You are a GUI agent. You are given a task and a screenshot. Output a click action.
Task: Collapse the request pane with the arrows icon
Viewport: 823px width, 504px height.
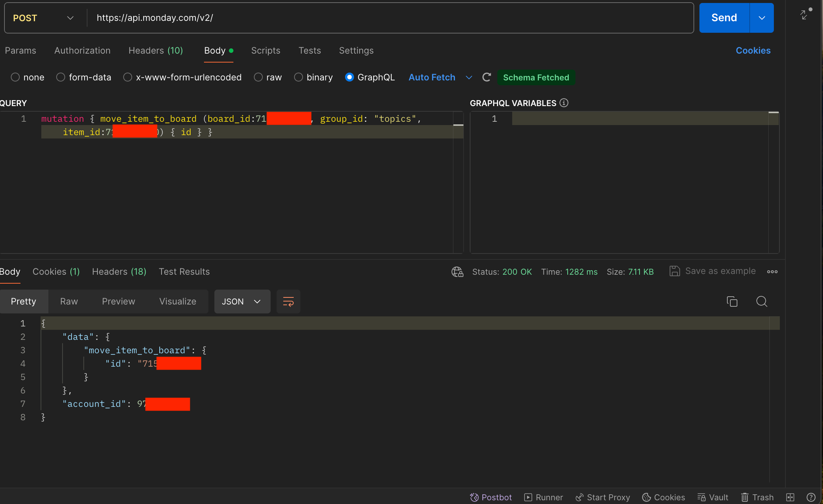coord(804,15)
